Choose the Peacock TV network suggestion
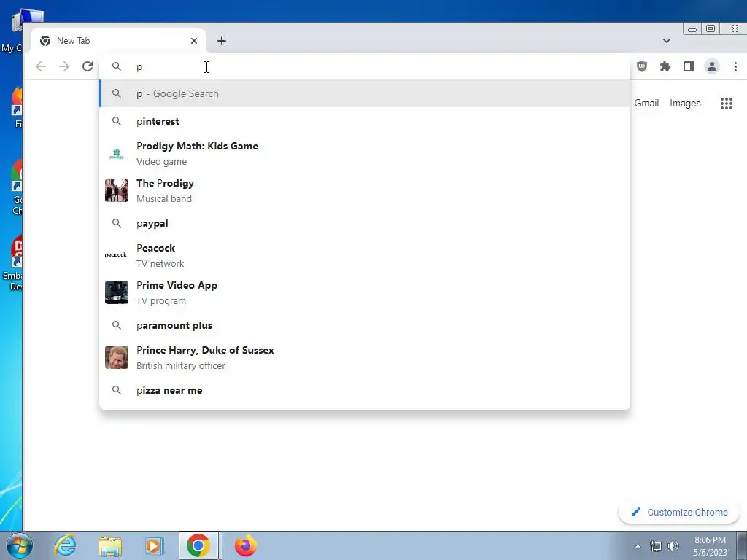The image size is (747, 560). click(x=365, y=255)
